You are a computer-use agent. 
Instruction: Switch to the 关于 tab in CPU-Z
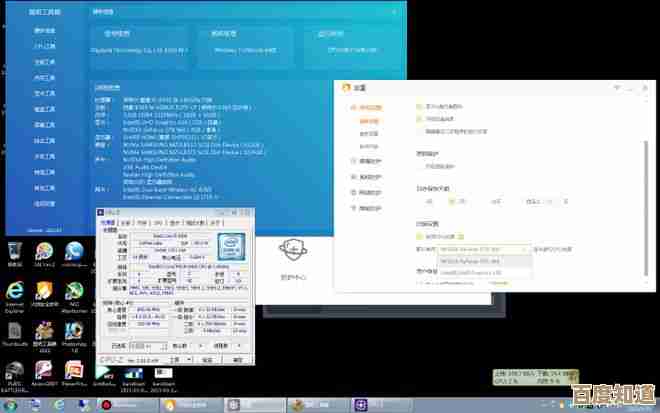[215, 223]
